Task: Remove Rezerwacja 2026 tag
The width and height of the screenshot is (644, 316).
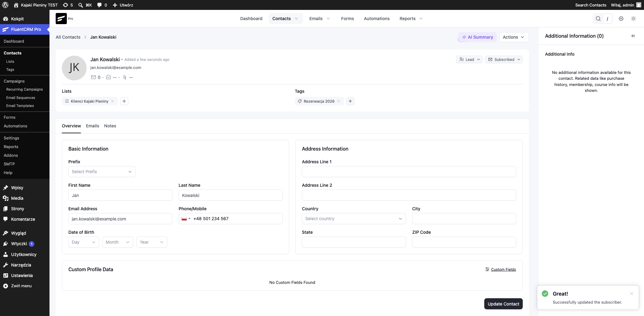Action: [339, 101]
